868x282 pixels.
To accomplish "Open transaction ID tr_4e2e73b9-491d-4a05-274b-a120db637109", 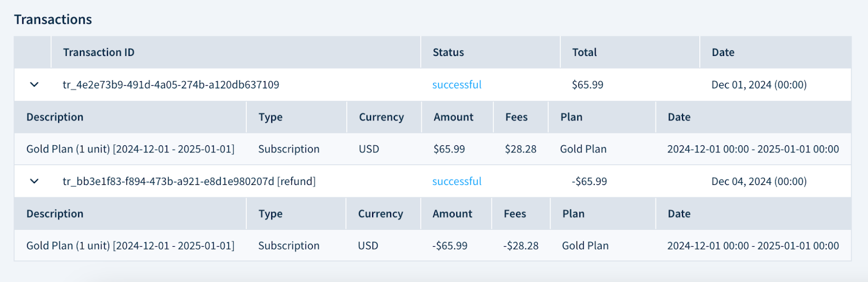I will coord(171,85).
